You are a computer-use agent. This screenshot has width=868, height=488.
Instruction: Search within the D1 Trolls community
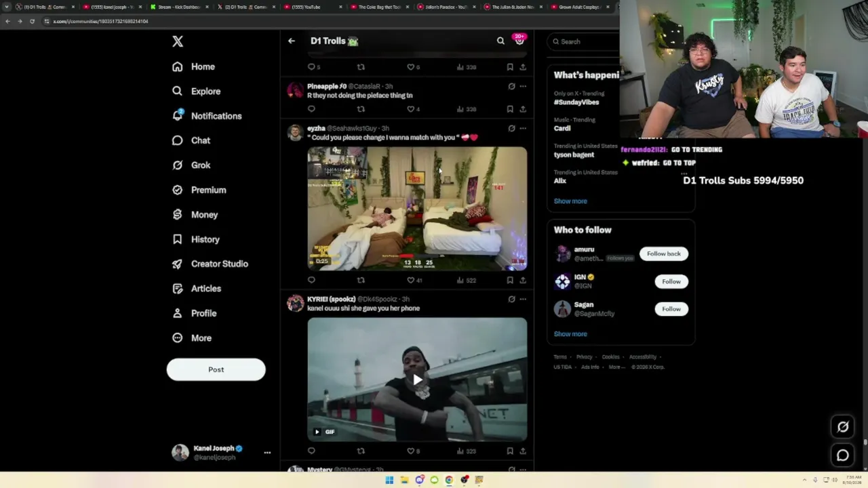click(x=500, y=41)
